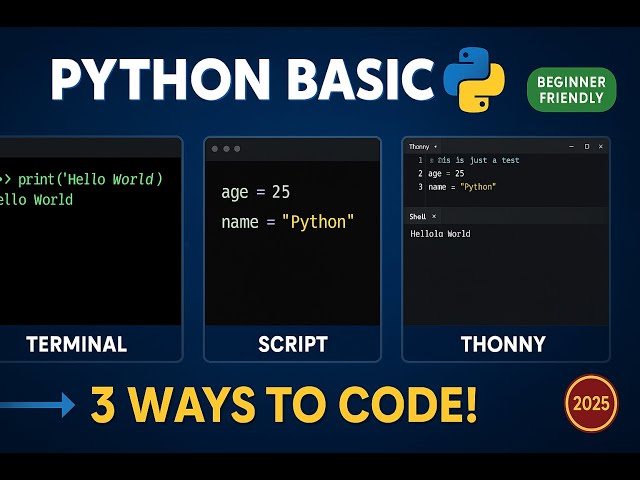Click line 3 name = "Python" in Thonny editor
The height and width of the screenshot is (480, 640).
click(462, 187)
